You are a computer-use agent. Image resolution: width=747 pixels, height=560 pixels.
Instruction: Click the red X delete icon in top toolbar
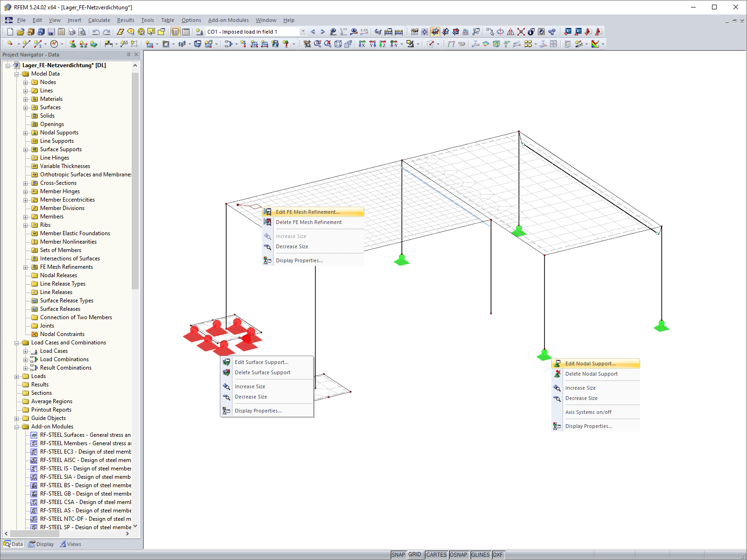[521, 32]
